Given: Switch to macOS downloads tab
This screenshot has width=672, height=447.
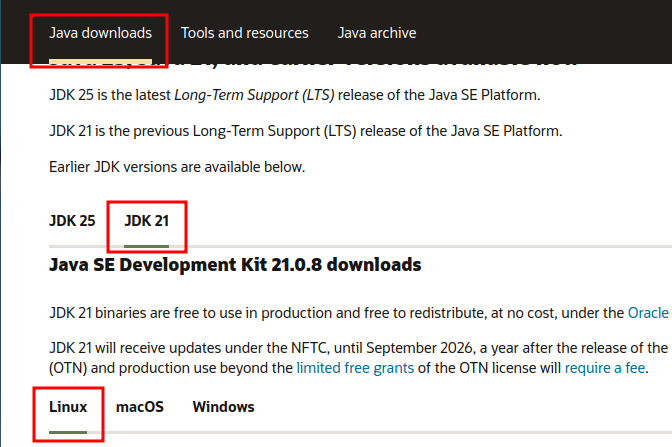Looking at the screenshot, I should 140,407.
